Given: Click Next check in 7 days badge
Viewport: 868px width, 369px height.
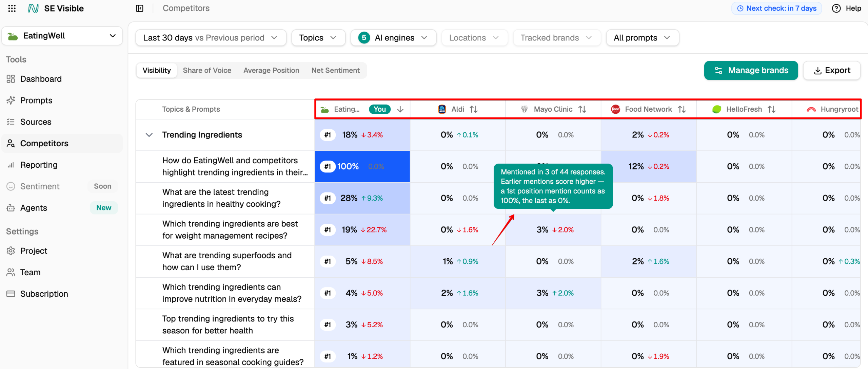Looking at the screenshot, I should (x=776, y=8).
